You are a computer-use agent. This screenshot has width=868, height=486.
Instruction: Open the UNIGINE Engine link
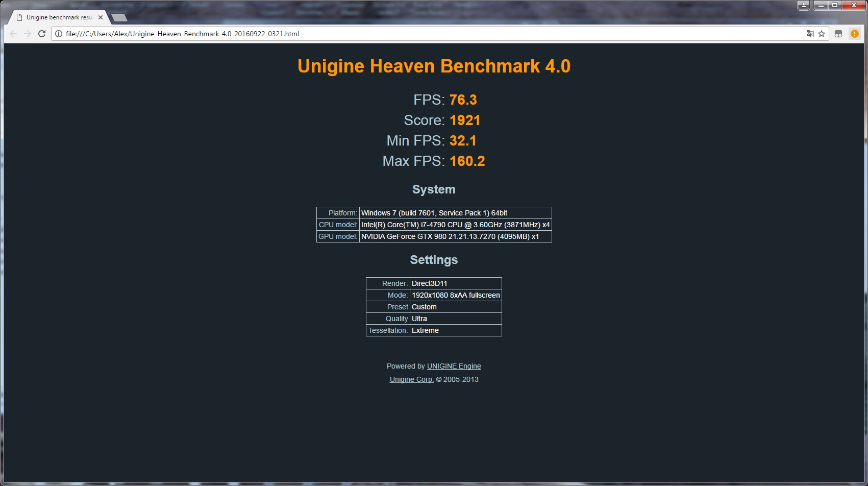coord(454,366)
